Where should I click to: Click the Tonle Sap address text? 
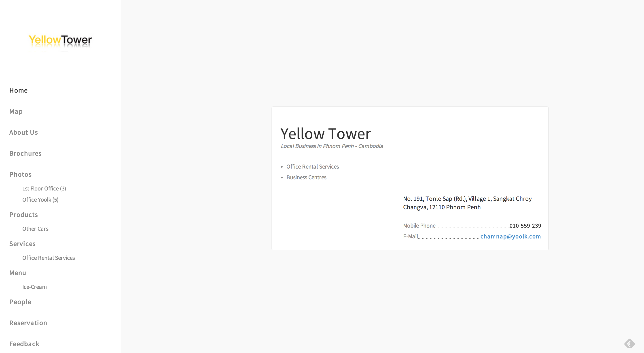point(468,203)
